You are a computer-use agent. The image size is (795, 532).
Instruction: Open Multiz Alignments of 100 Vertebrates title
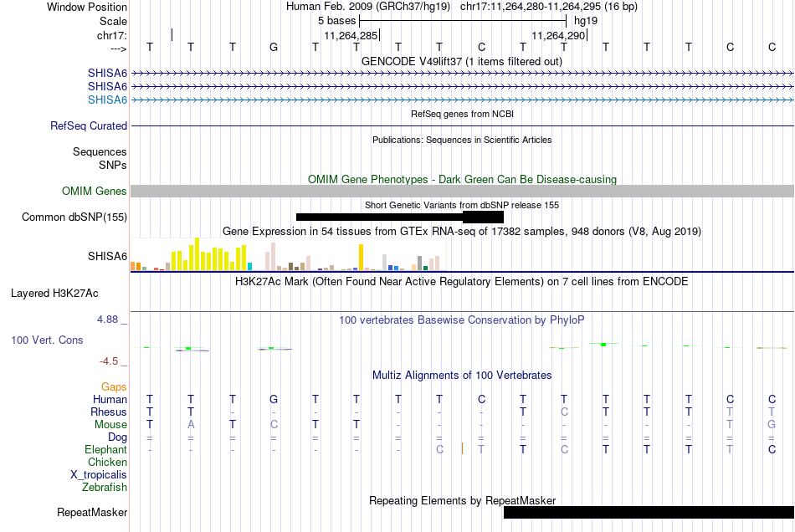point(462,375)
